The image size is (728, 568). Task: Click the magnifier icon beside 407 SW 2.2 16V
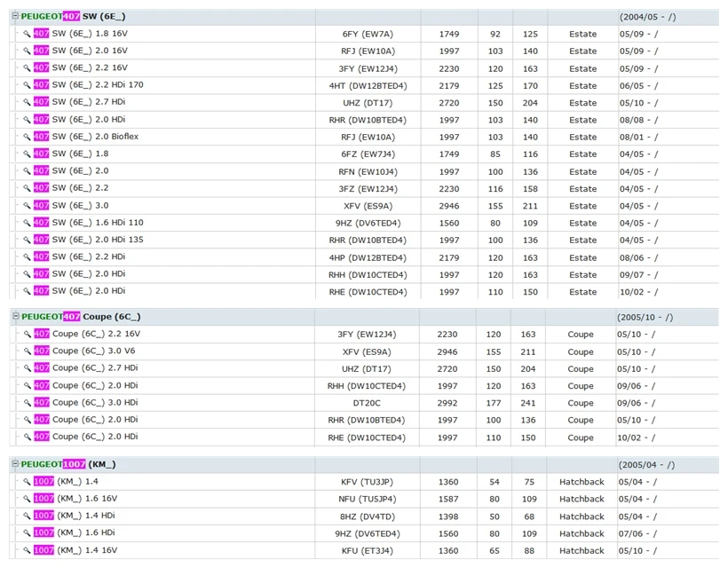[x=27, y=67]
